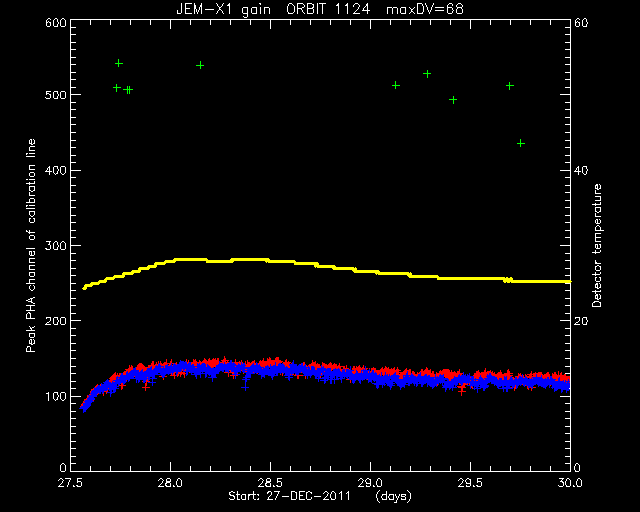Click the 600 label on the left axis
Viewport: 640px width, 512px height.
(56, 23)
